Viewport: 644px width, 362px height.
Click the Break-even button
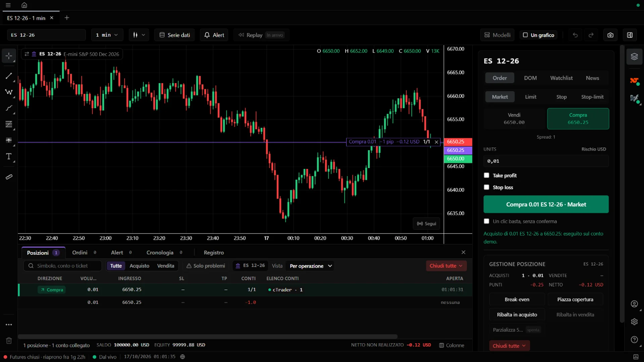click(x=517, y=299)
